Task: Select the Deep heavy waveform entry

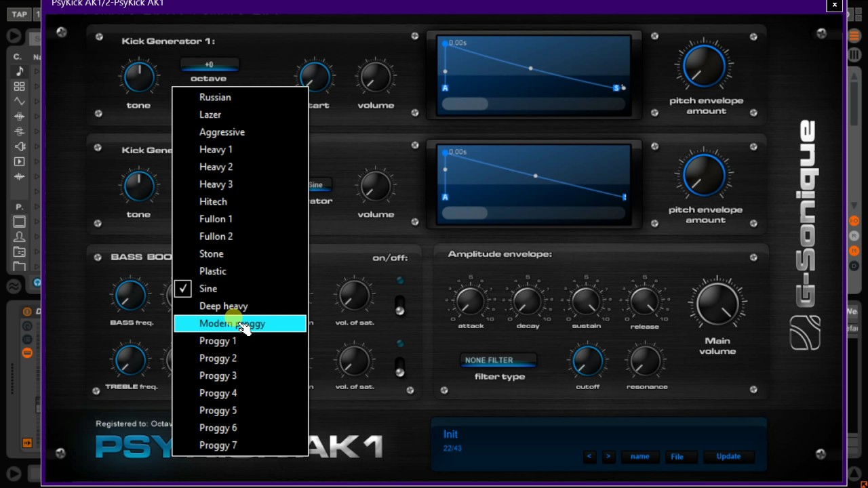Action: pos(240,306)
